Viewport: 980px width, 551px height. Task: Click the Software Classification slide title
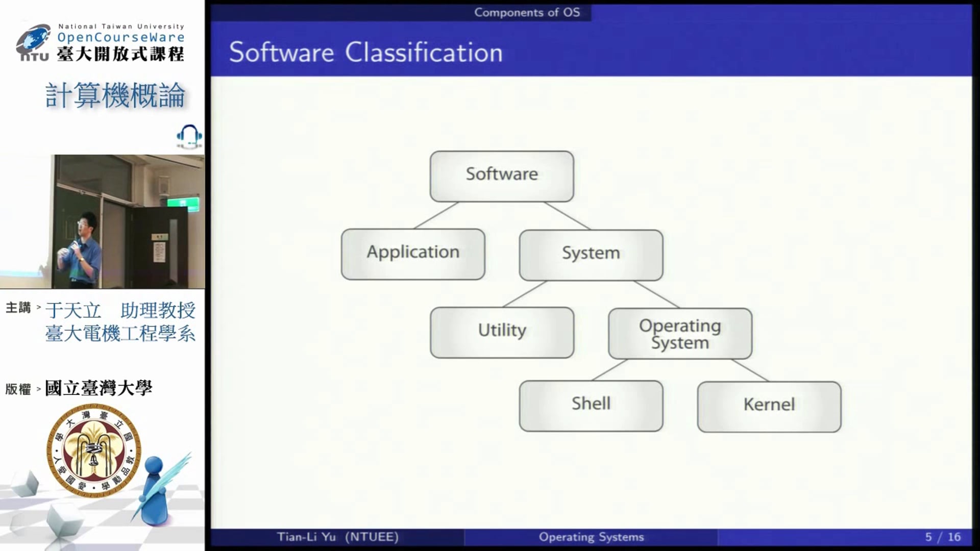pos(365,53)
